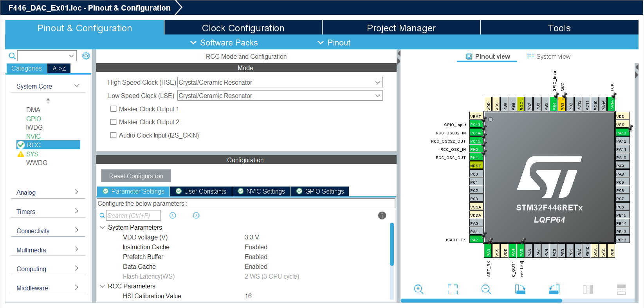Switch to the Tools tab
644x308 pixels.
click(x=559, y=28)
